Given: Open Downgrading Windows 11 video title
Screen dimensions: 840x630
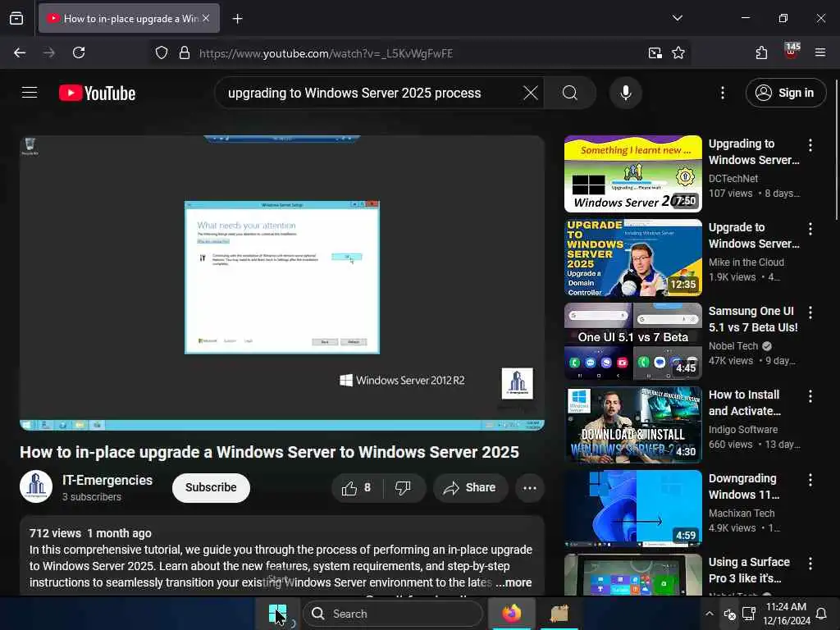Looking at the screenshot, I should 743,486.
